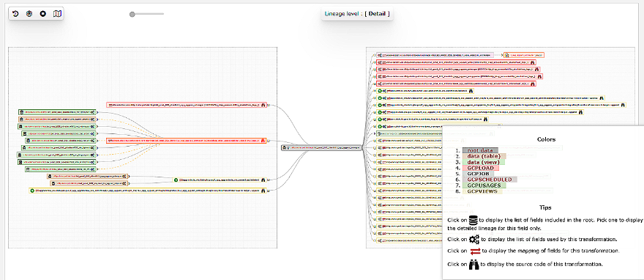Click the 'data (view)' legend entry
The height and width of the screenshot is (280, 644).
(484, 162)
